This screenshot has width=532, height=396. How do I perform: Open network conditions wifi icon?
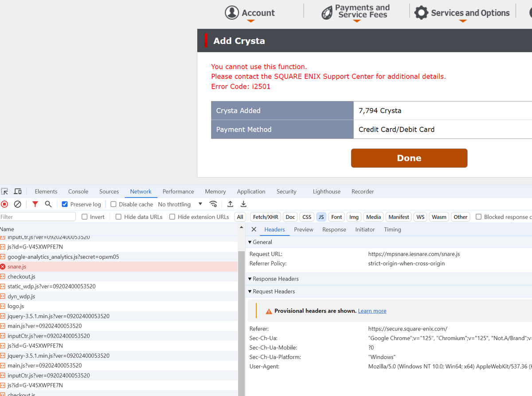(x=213, y=204)
